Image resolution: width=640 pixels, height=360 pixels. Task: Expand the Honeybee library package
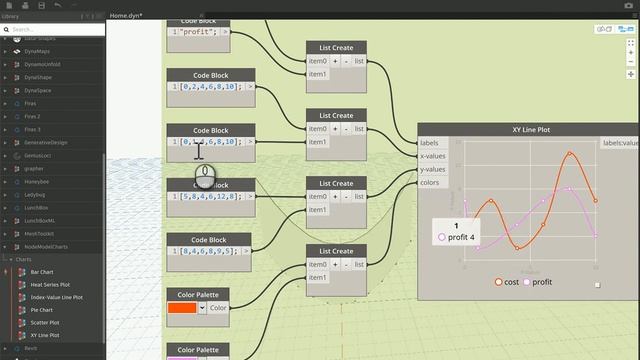tap(5, 182)
